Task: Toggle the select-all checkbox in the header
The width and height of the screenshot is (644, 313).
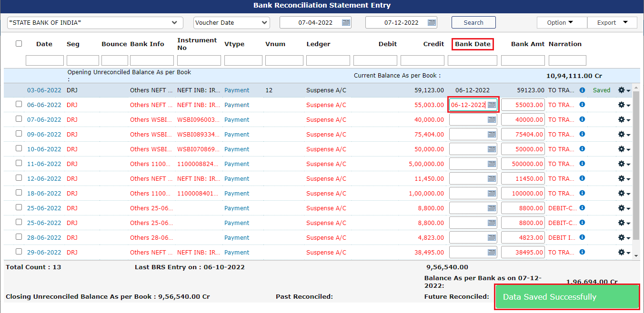Action: pos(19,43)
